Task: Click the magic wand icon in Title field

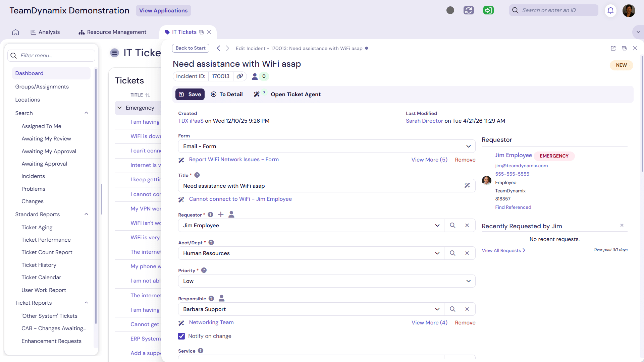Action: click(x=467, y=185)
